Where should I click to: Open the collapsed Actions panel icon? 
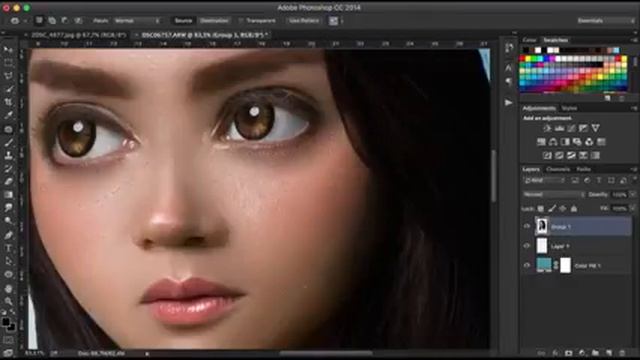pyautogui.click(x=509, y=102)
